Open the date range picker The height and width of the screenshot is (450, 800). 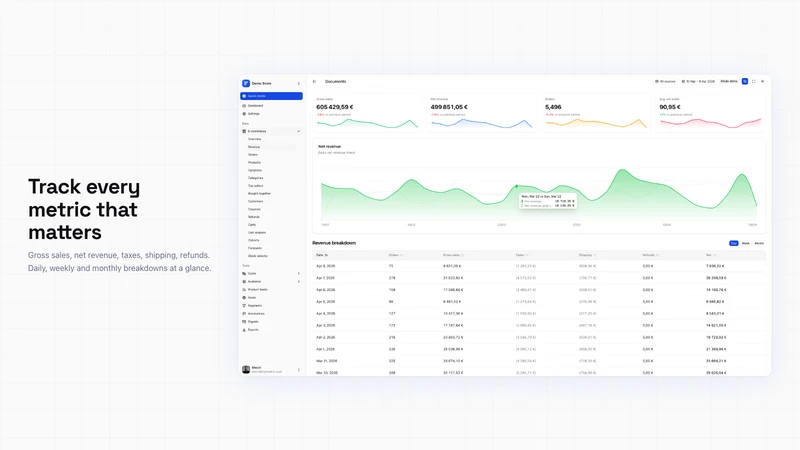pyautogui.click(x=698, y=82)
